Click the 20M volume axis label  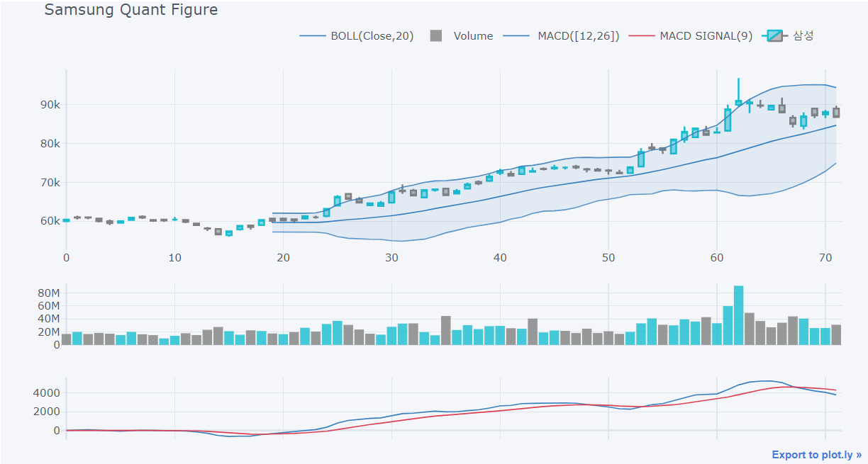[48, 332]
